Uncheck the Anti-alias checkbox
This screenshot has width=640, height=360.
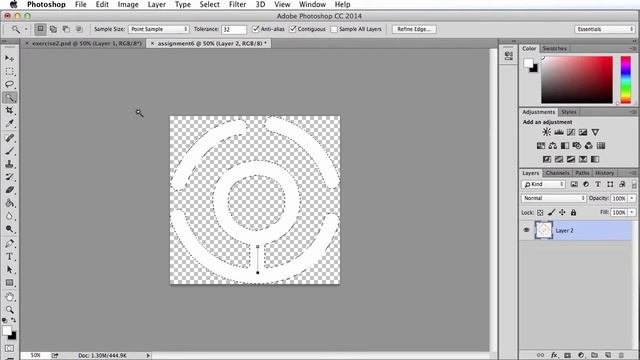tap(256, 29)
